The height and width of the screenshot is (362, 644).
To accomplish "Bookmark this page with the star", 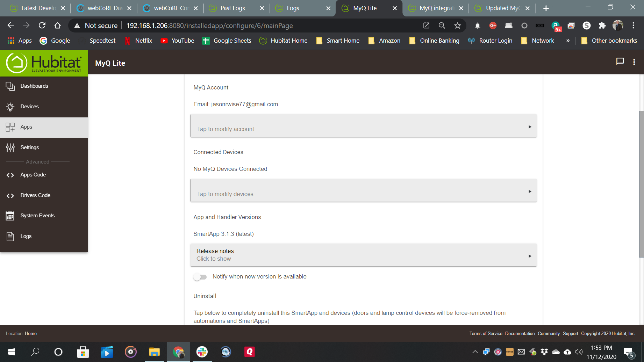I will [458, 26].
